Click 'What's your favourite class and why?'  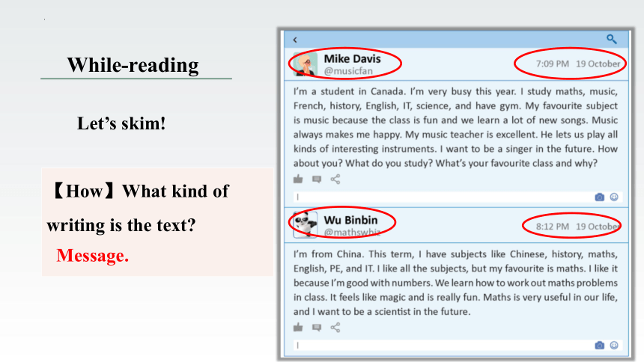coord(517,163)
